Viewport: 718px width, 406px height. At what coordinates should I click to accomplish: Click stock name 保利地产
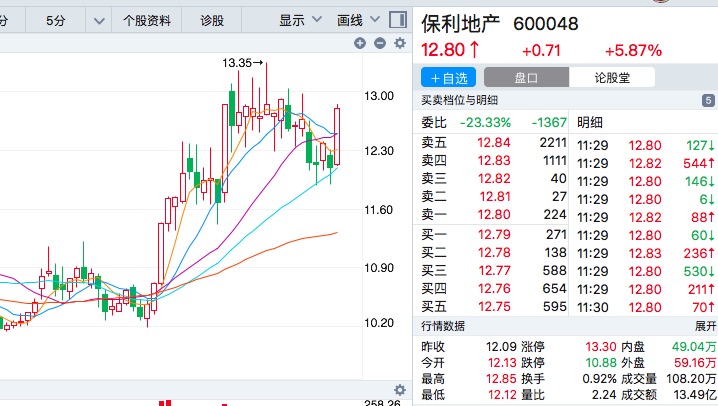pyautogui.click(x=461, y=24)
